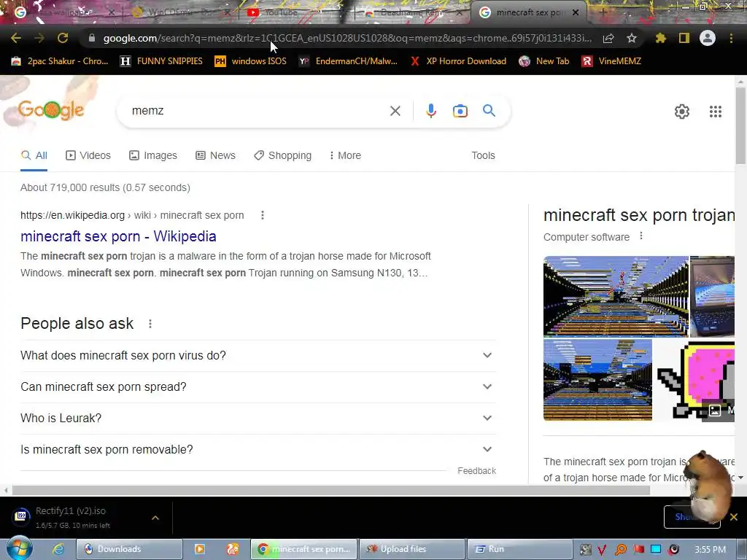Viewport: 747px width, 560px height.
Task: Click the Feedback link
Action: coord(476,471)
